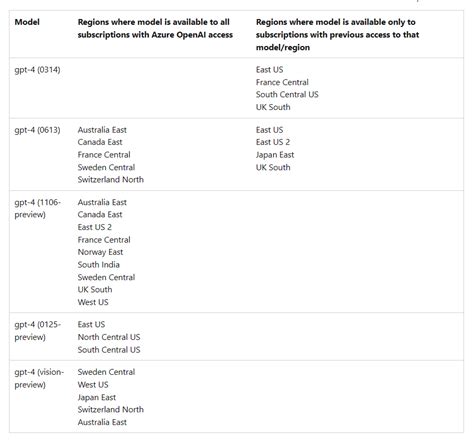Select the gpt-4 (vision-preview) model cell
Image resolution: width=474 pixels, height=443 pixels.
pos(39,378)
